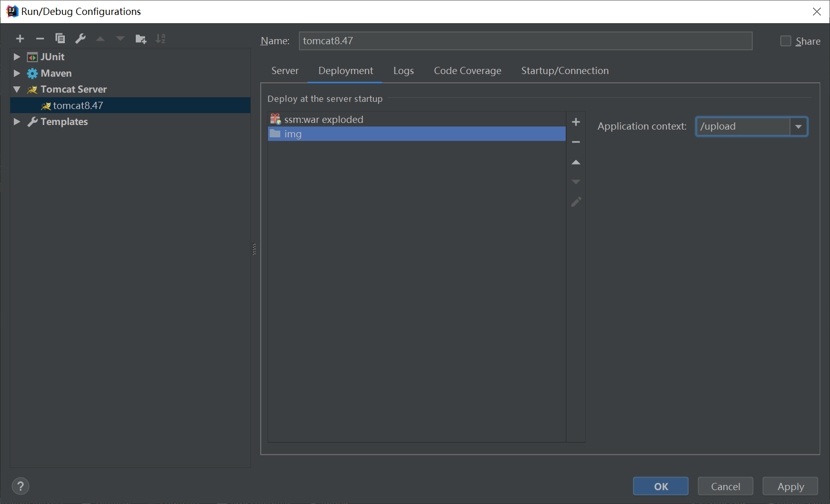Open the Application context dropdown
Screen dimensions: 830x504
[x=798, y=126]
